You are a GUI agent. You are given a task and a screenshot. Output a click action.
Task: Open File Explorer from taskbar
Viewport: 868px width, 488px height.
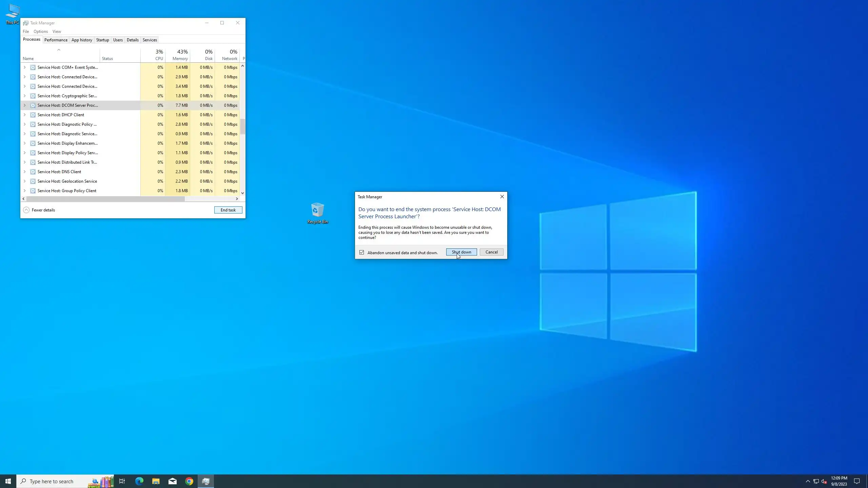point(156,481)
